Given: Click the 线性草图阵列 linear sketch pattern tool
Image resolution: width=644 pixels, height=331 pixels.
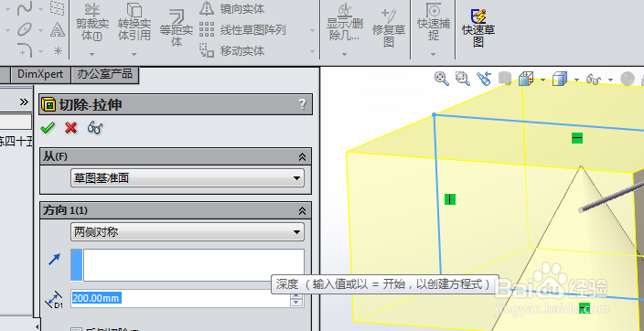Looking at the screenshot, I should pos(242,30).
